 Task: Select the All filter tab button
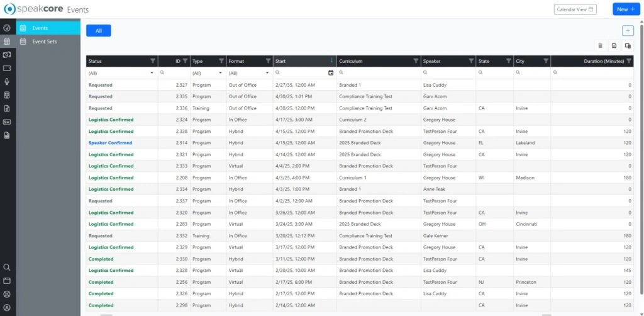[99, 30]
